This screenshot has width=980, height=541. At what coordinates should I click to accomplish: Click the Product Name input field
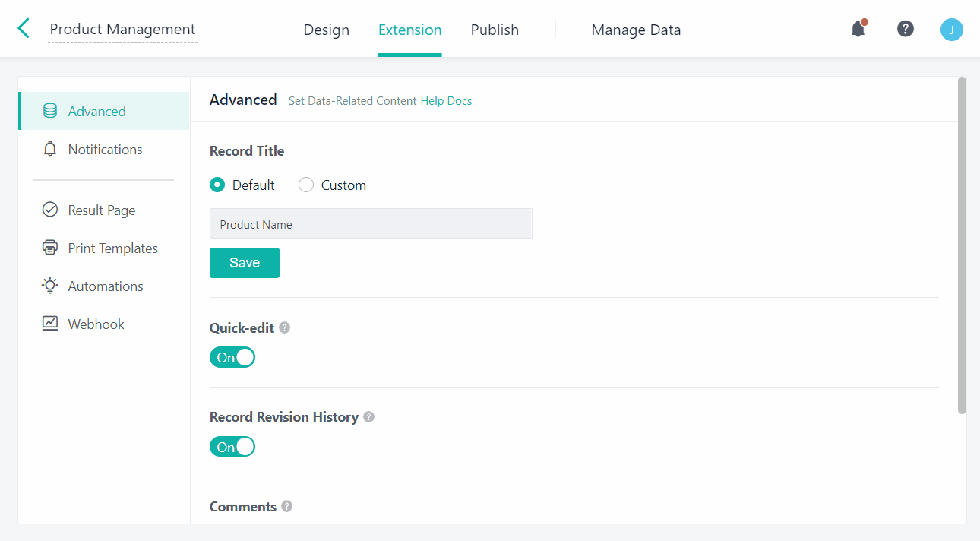click(x=371, y=224)
